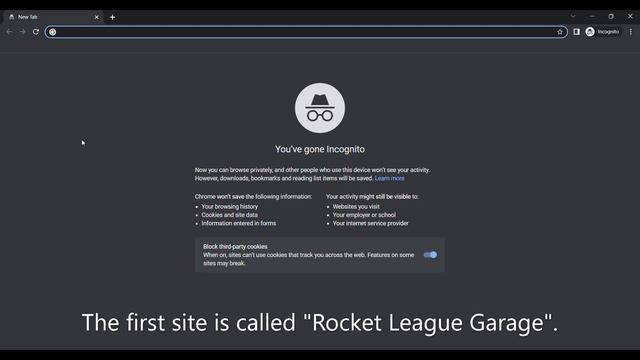The height and width of the screenshot is (360, 640).
Task: Go forward using the forward arrow
Action: pyautogui.click(x=23, y=32)
